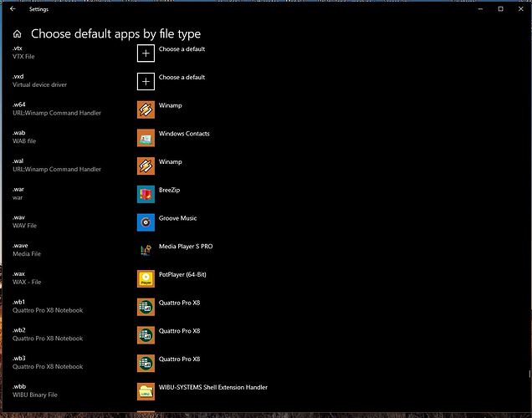Select the .wav extension text
532x418 pixels.
pyautogui.click(x=18, y=217)
